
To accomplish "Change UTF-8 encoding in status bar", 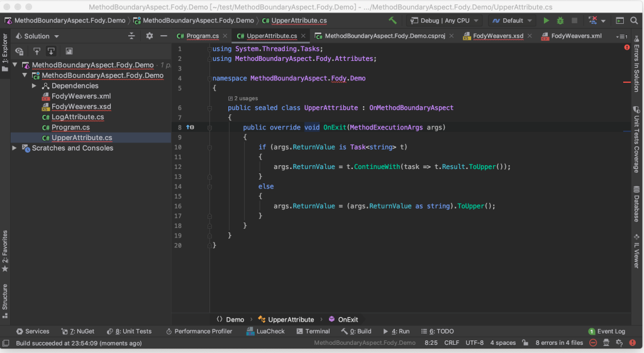I will [474, 343].
